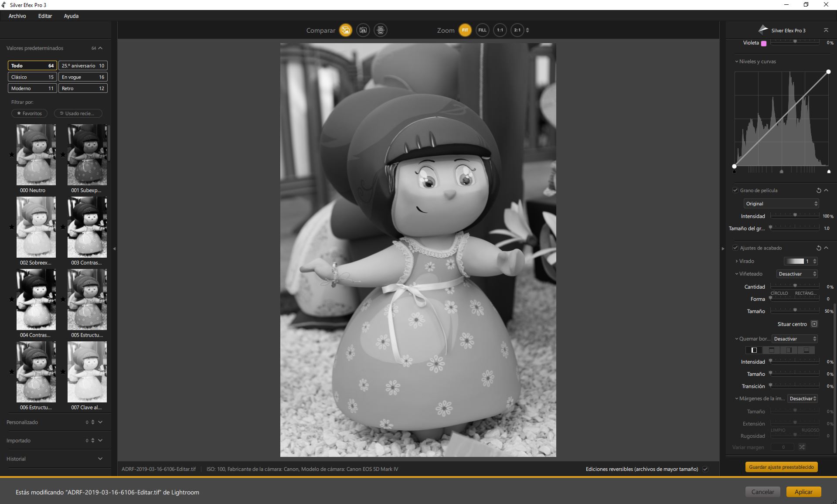Reset the Grano de película section

click(x=819, y=191)
